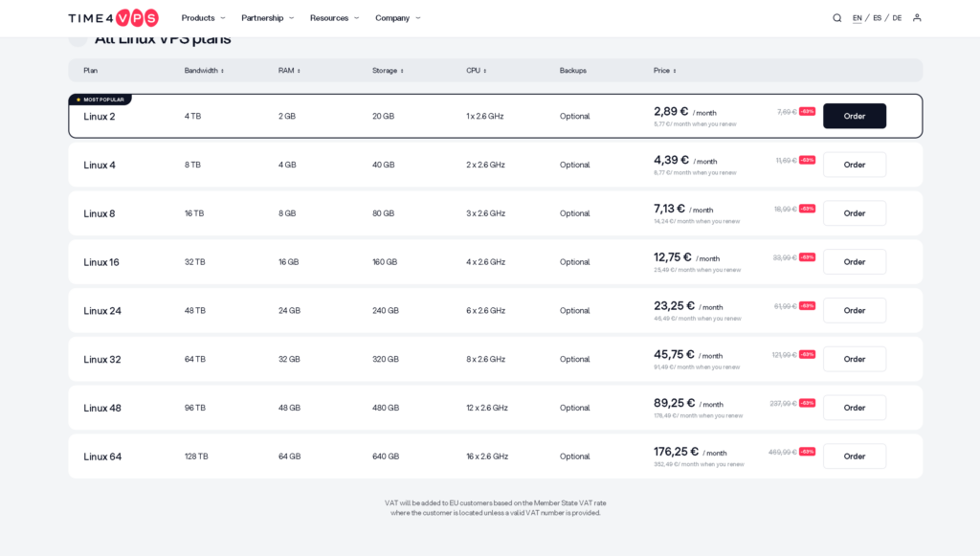Click the 4 TB bandwidth value
The width and height of the screenshot is (980, 556).
[192, 116]
